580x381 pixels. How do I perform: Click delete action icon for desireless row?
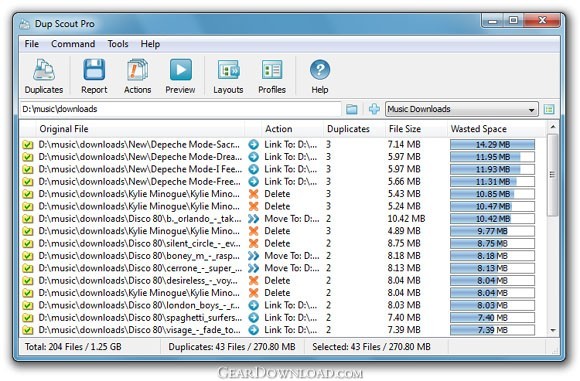[x=253, y=280]
